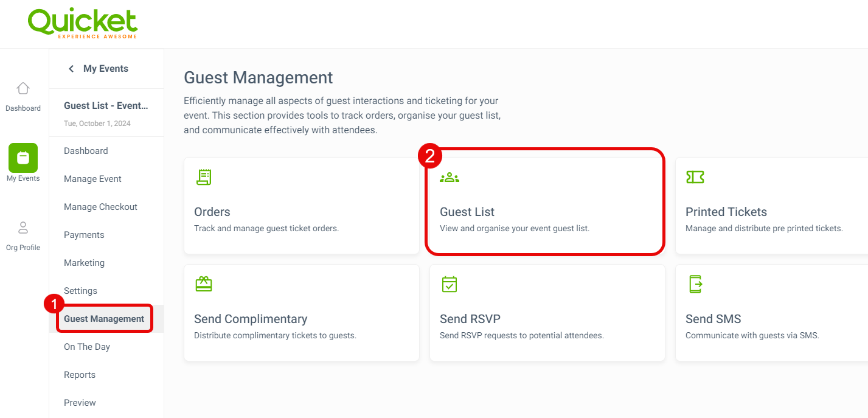Select the Guest List - Event title
The width and height of the screenshot is (868, 418).
click(106, 106)
